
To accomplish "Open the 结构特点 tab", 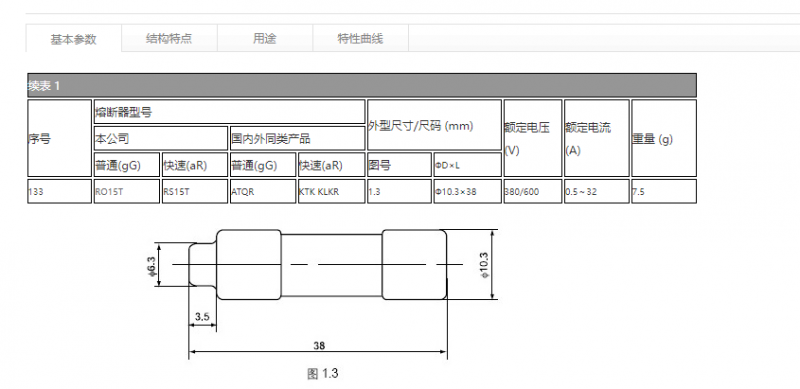I will (x=169, y=38).
